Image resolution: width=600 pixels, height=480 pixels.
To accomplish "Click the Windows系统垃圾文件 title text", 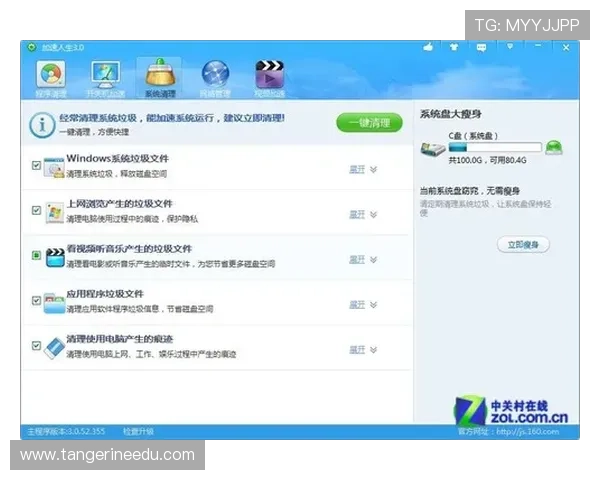I will (117, 158).
